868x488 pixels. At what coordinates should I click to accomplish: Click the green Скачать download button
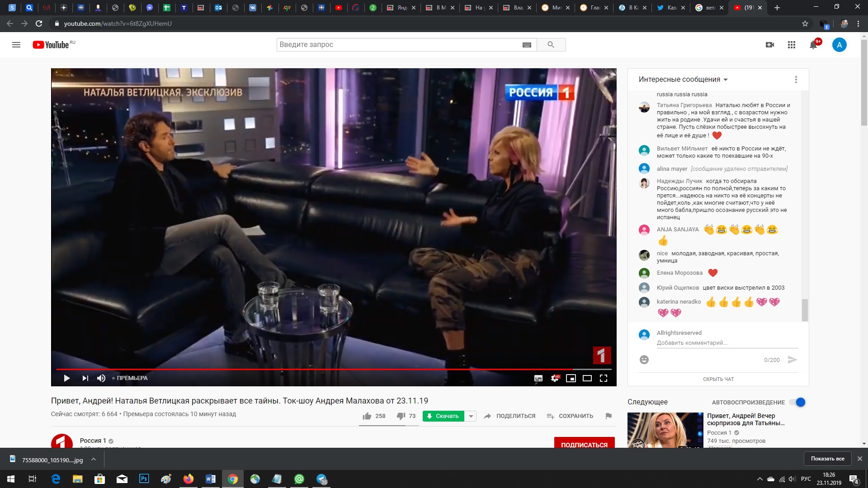(443, 416)
